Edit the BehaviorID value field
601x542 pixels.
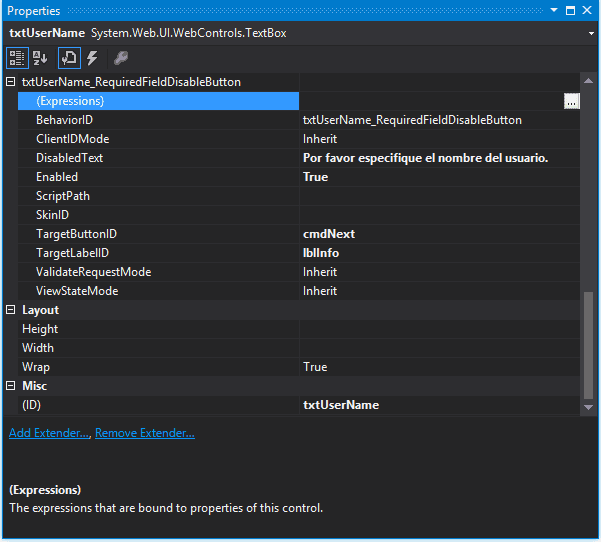pos(439,120)
